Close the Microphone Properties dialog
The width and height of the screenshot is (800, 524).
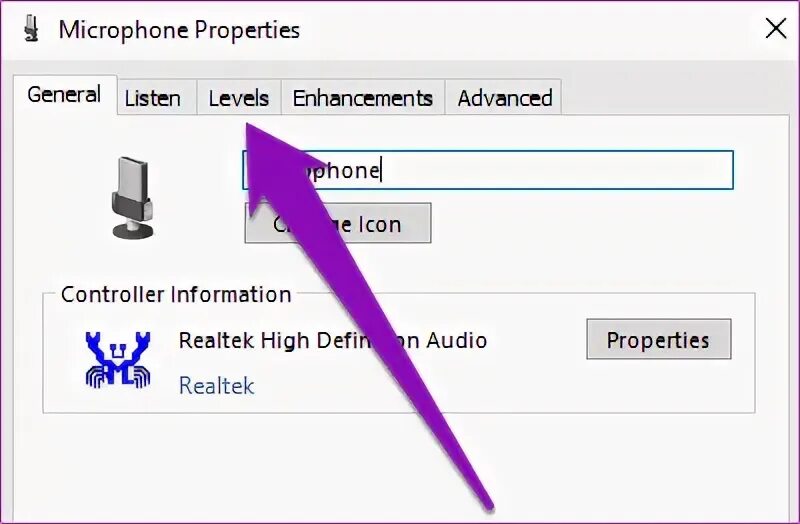pyautogui.click(x=776, y=29)
